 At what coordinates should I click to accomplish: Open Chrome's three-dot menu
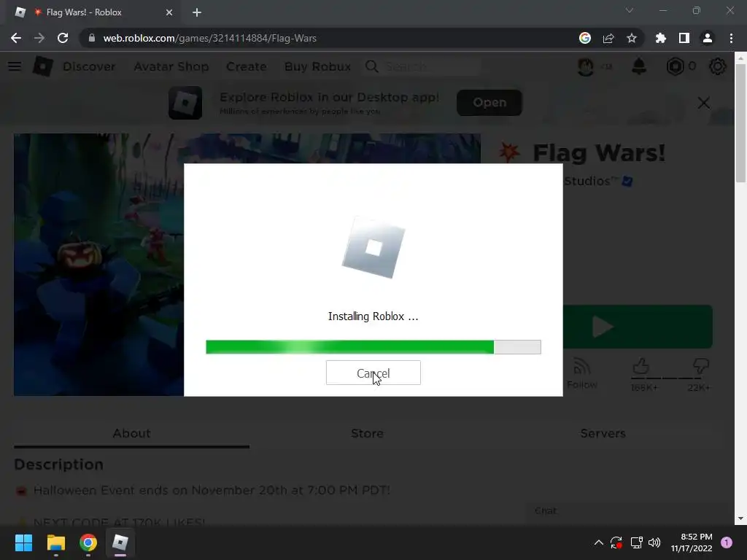point(731,38)
